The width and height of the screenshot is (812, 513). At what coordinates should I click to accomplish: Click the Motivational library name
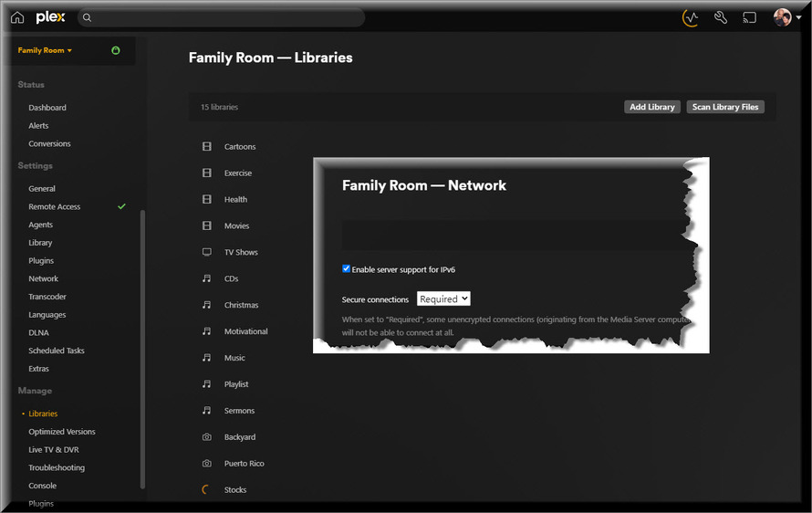[x=246, y=331]
